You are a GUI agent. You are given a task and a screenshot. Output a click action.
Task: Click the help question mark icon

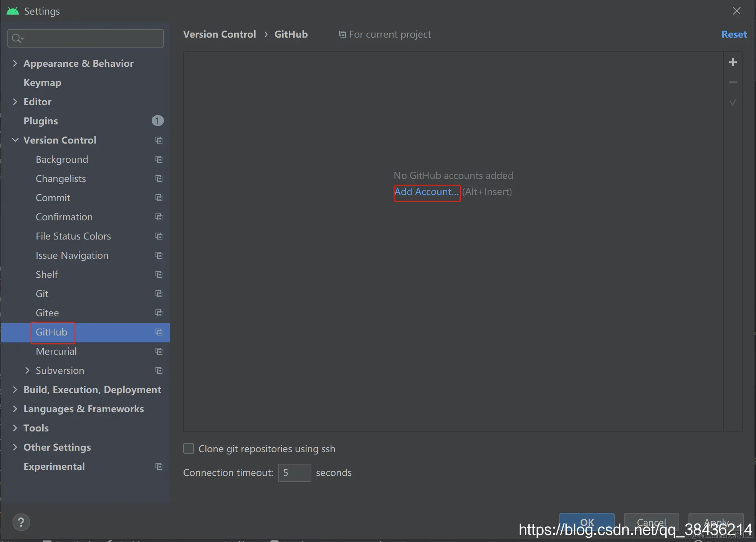[x=21, y=522]
